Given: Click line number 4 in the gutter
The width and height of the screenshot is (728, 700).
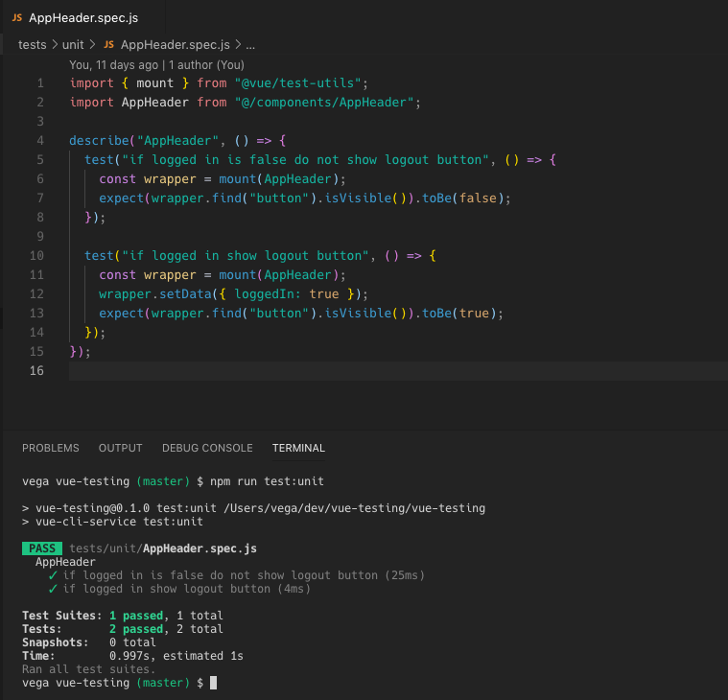Looking at the screenshot, I should tap(39, 141).
